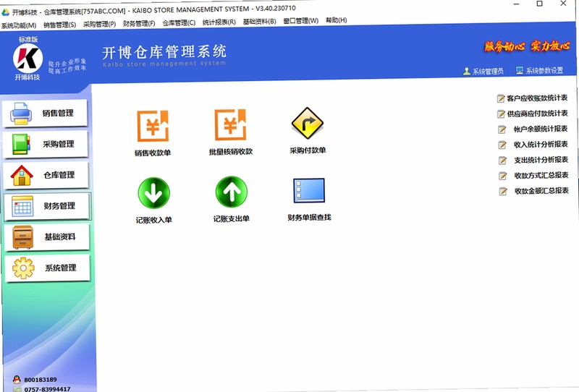Open the 收款金额汇总报表 link
The width and height of the screenshot is (579, 392).
pos(541,191)
